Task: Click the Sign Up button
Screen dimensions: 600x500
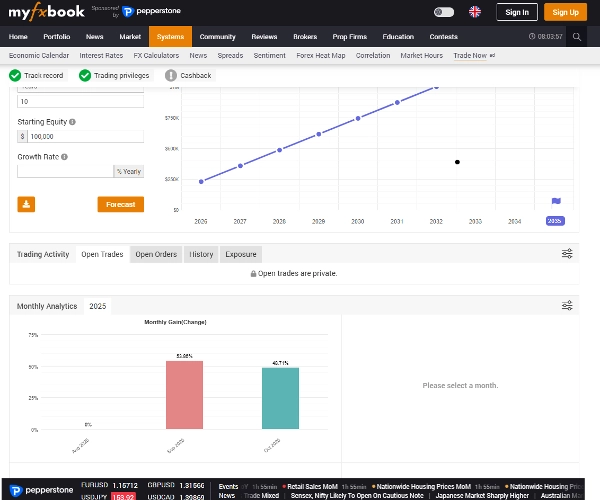Action: pyautogui.click(x=565, y=12)
